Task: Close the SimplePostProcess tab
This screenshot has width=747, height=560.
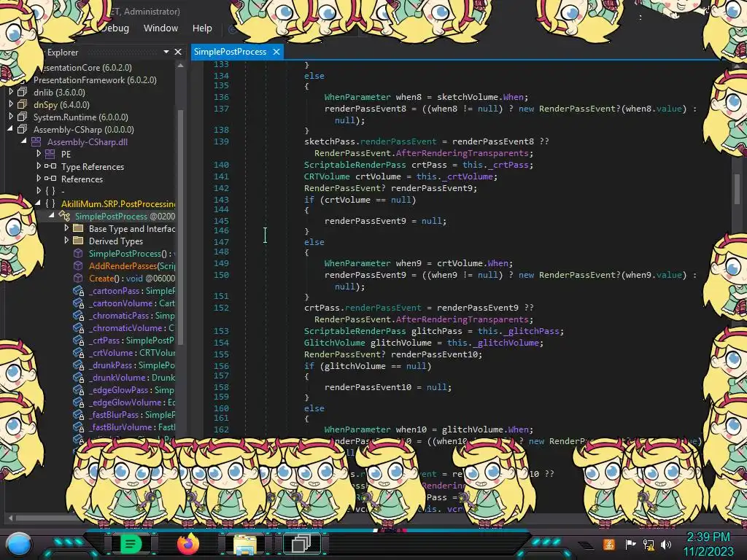Action: (x=276, y=52)
